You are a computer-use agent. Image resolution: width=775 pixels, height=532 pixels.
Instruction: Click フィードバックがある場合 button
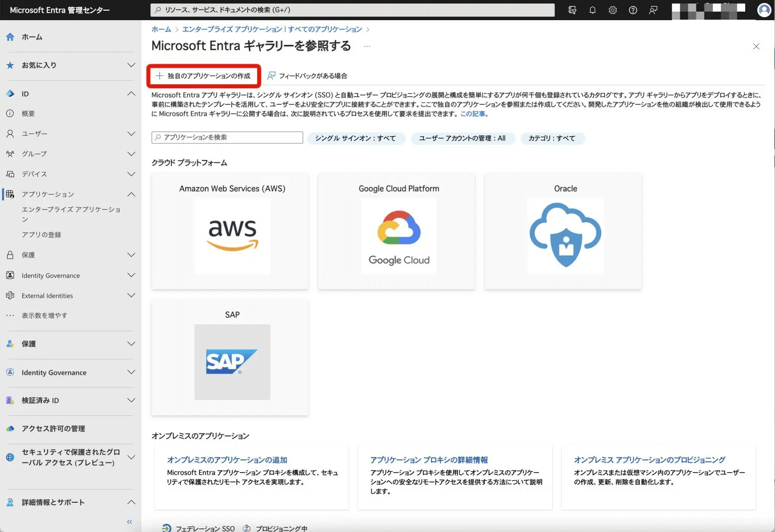coord(307,76)
